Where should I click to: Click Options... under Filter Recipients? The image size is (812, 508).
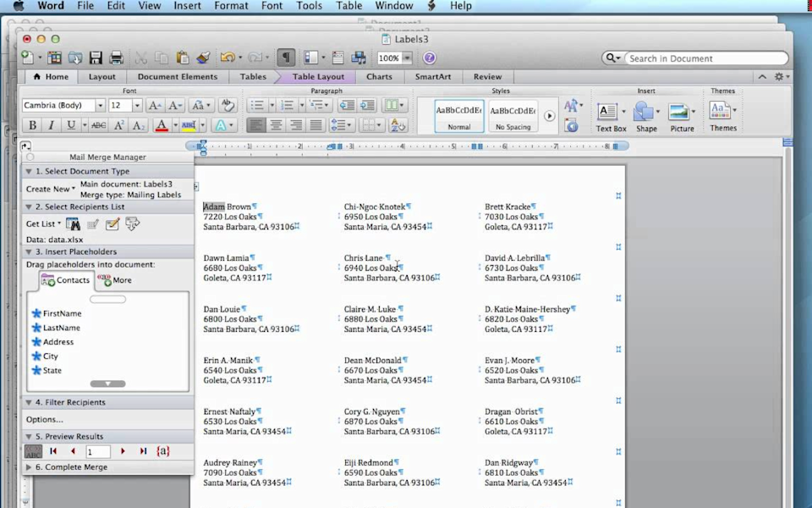point(44,419)
